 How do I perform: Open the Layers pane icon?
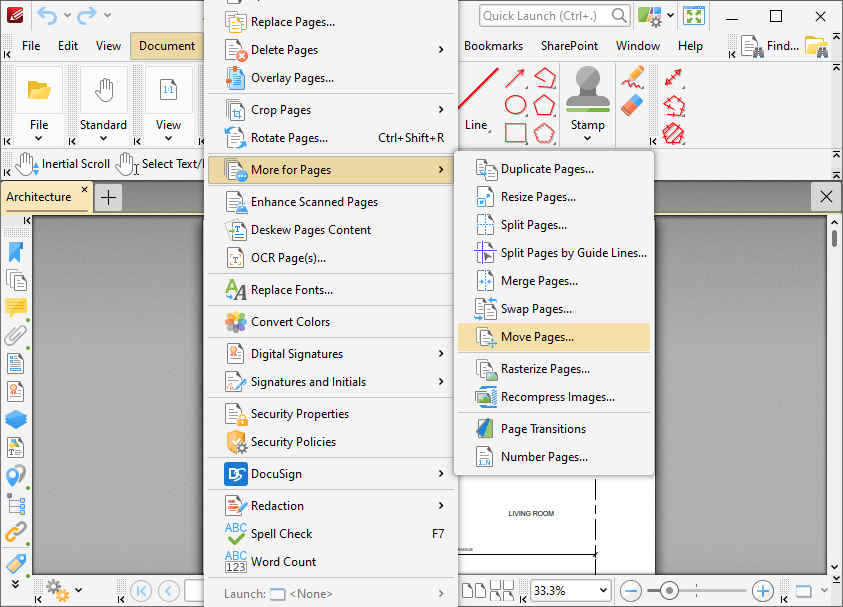click(x=16, y=419)
